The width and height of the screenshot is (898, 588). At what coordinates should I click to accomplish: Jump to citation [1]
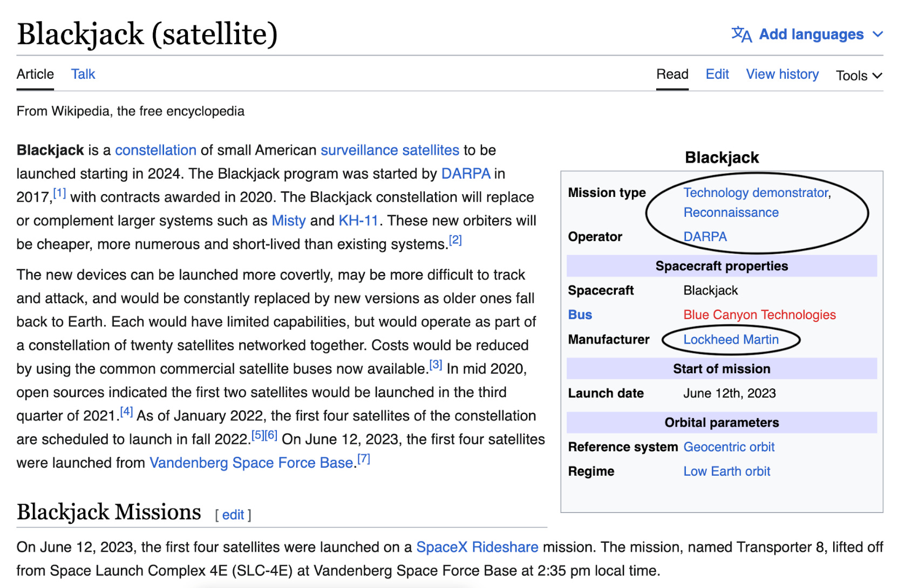pos(59,193)
